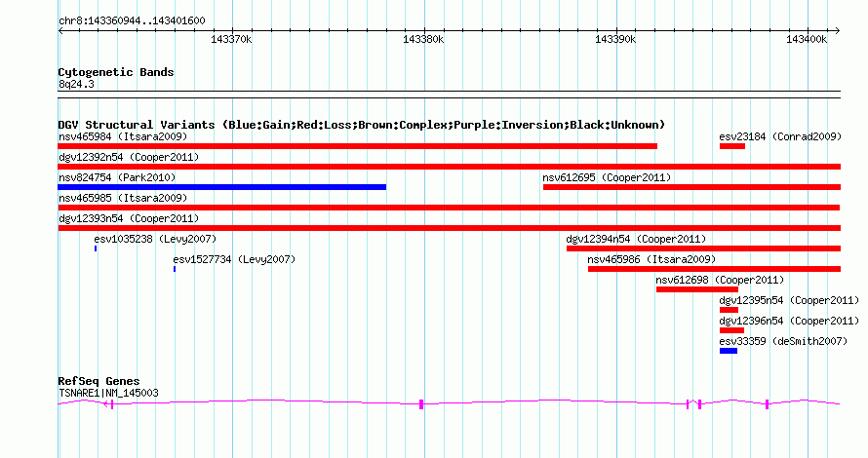Click the esv23184 (Conrad2009) label
This screenshot has width=868, height=458.
780,136
